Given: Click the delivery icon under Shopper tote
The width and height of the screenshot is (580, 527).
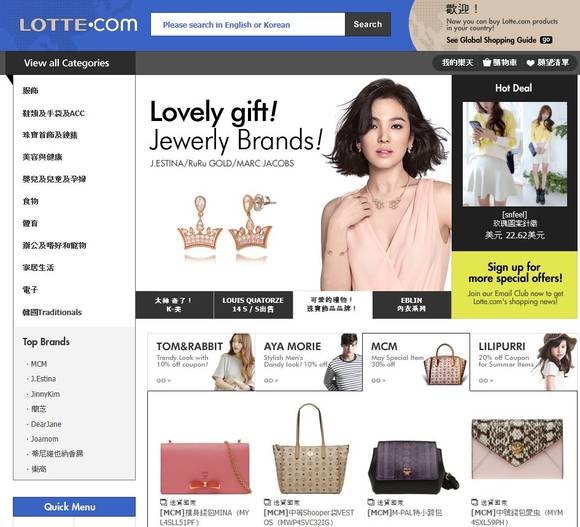Looking at the screenshot, I should click(267, 502).
